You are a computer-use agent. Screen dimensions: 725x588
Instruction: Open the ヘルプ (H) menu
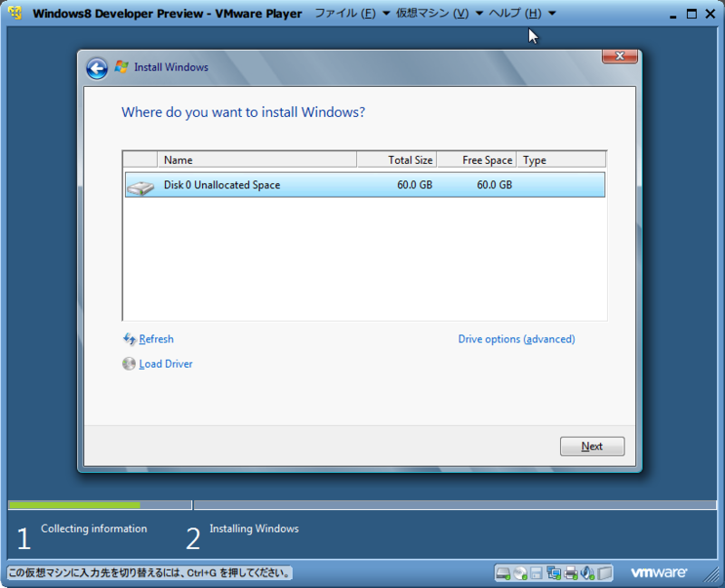tap(515, 14)
